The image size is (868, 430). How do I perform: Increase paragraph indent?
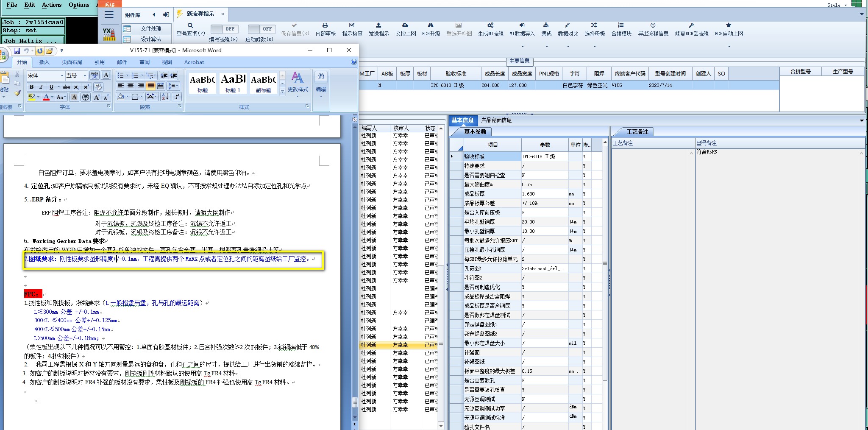[x=174, y=75]
